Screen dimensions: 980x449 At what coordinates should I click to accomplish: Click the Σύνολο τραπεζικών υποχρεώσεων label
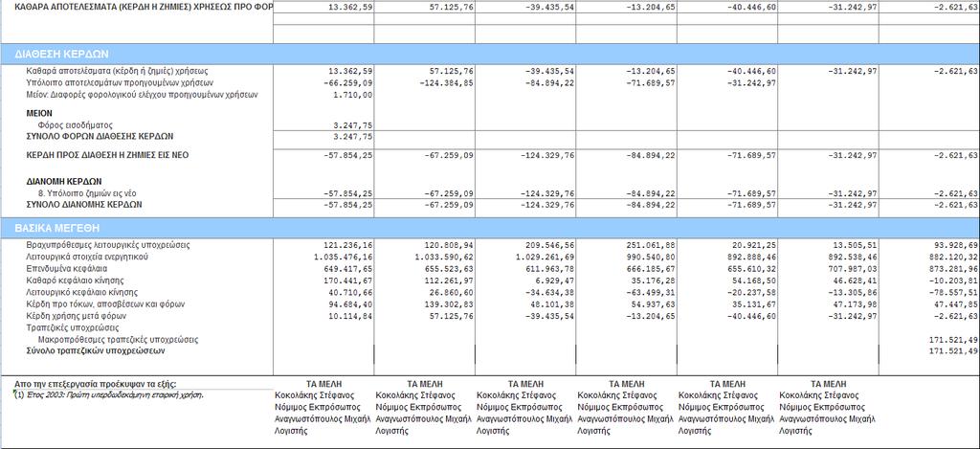pyautogui.click(x=96, y=350)
